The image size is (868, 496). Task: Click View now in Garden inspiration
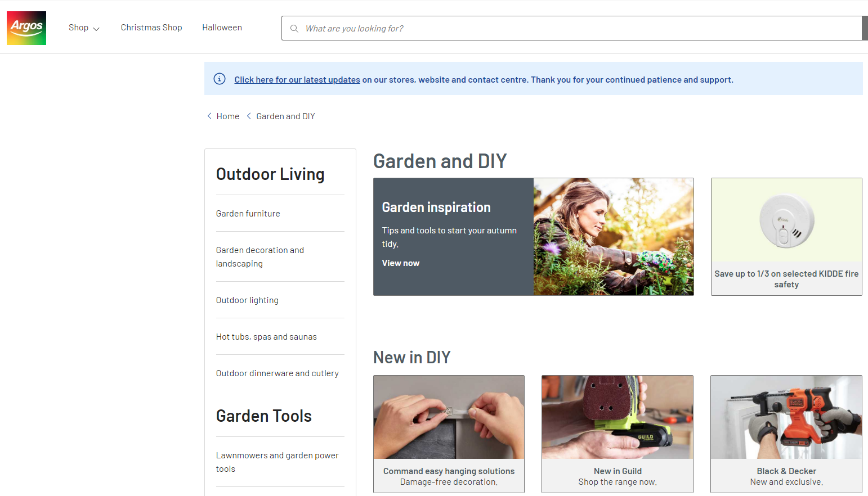[x=400, y=263]
